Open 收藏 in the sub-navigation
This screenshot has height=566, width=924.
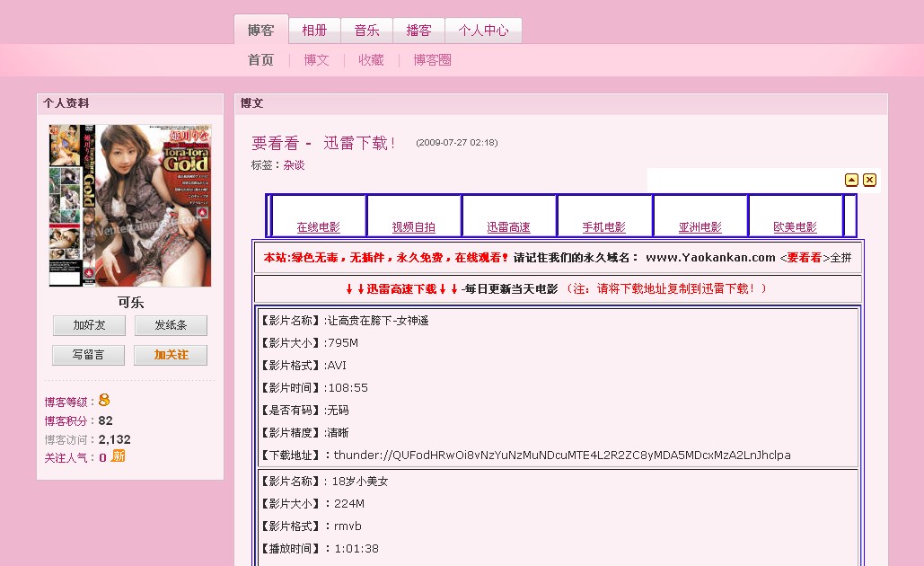[x=371, y=60]
